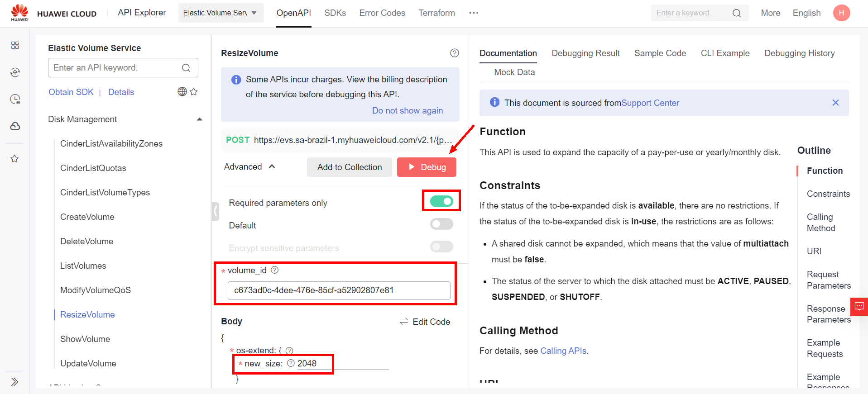Image resolution: width=868 pixels, height=394 pixels.
Task: Click Do not show again link
Action: pyautogui.click(x=407, y=111)
